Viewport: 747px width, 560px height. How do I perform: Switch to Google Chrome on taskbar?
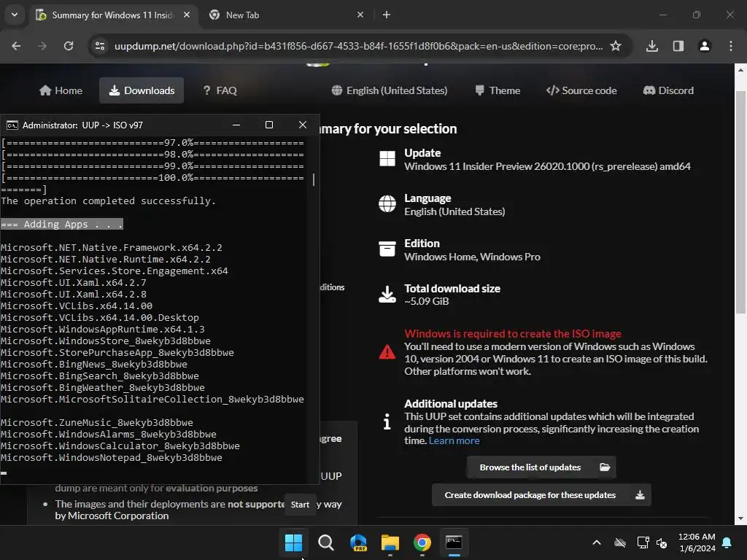422,542
